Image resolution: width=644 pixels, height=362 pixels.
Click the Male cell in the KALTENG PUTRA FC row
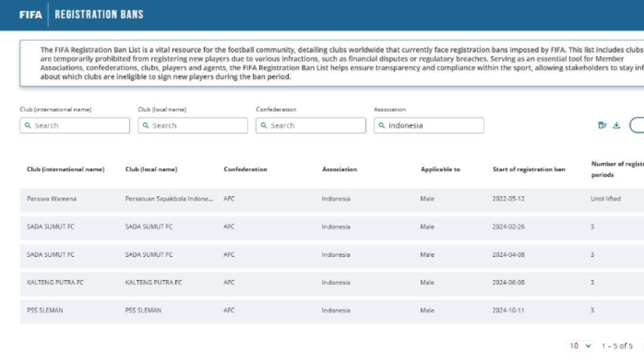click(427, 283)
